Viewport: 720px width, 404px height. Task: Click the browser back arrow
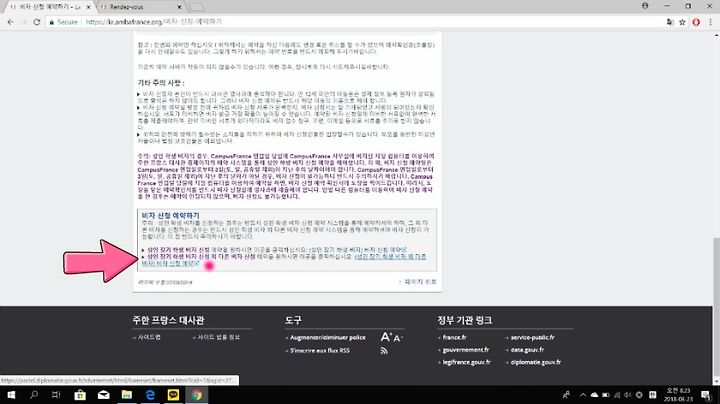tap(11, 22)
